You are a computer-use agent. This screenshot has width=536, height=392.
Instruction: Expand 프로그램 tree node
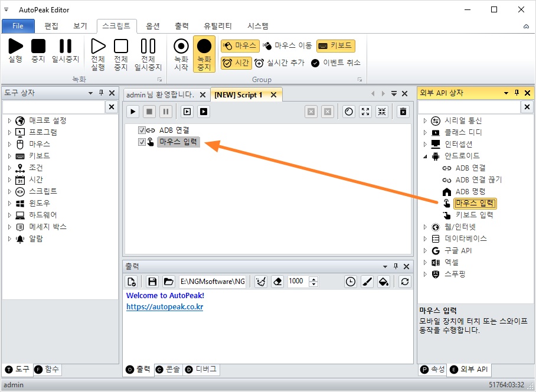point(9,132)
